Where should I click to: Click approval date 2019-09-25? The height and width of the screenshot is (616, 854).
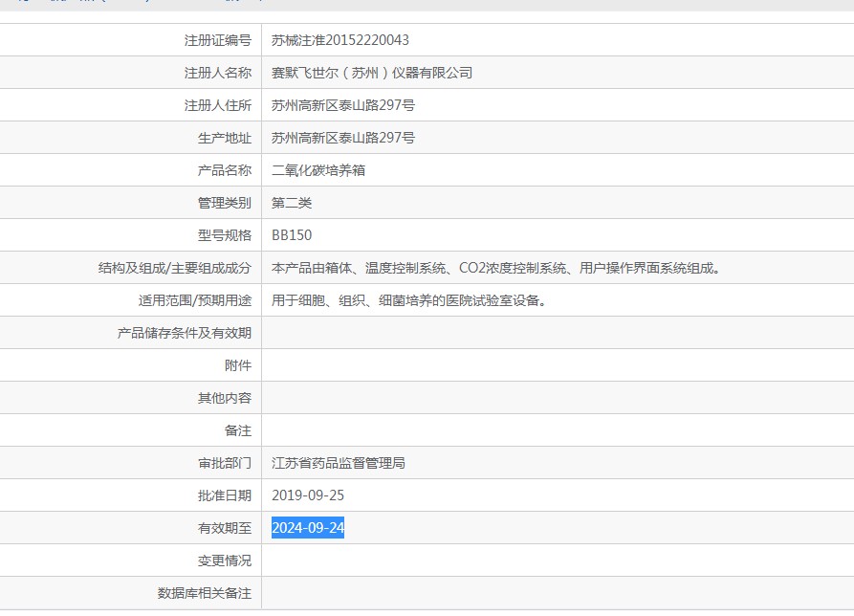(x=308, y=495)
